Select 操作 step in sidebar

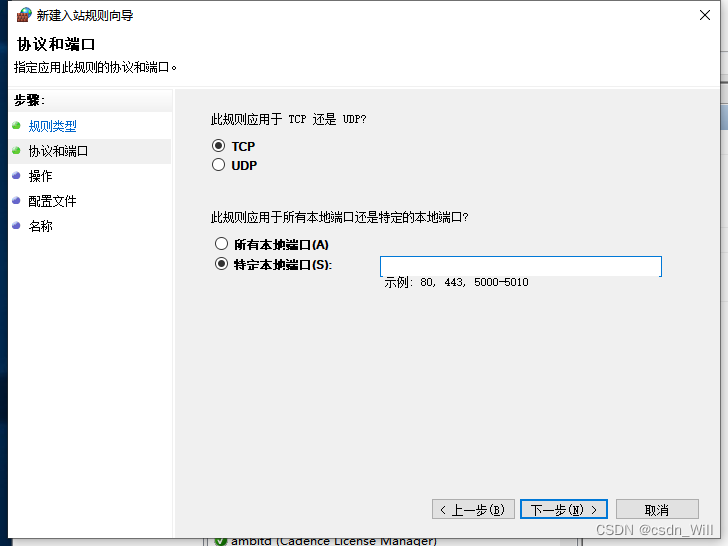pyautogui.click(x=40, y=176)
